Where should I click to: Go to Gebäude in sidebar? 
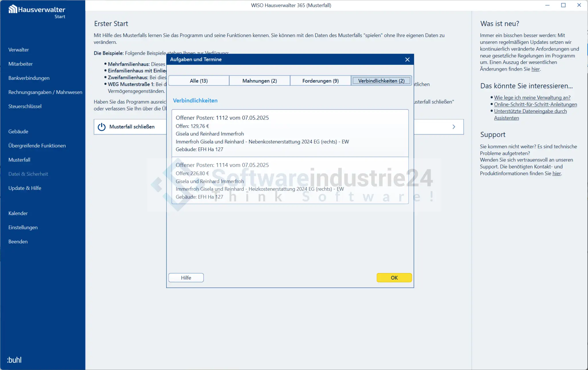18,131
